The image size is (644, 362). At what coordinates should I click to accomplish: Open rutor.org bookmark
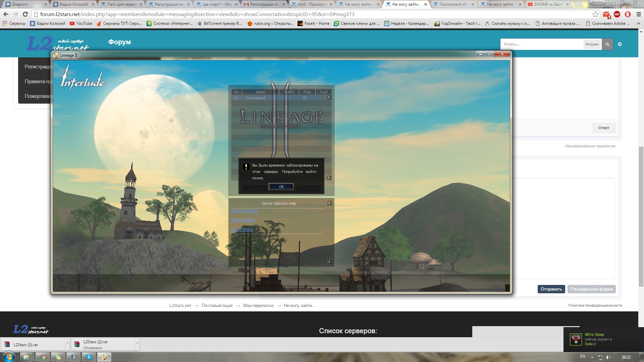point(270,23)
